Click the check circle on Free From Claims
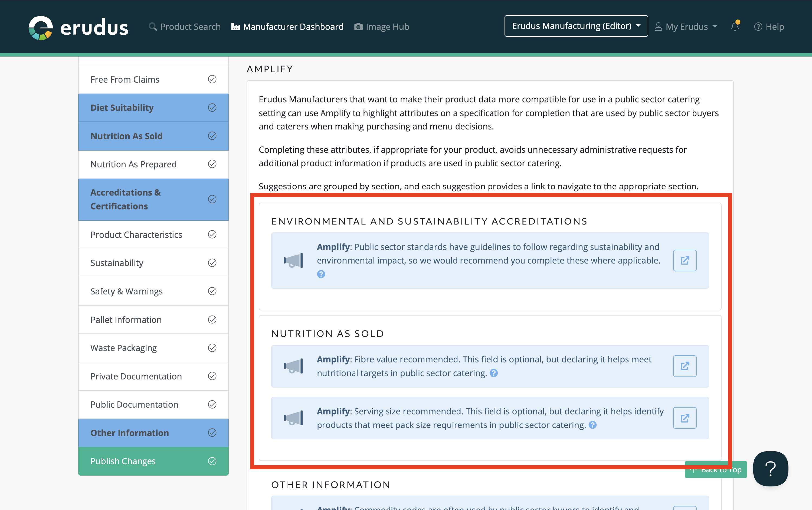 [x=212, y=79]
